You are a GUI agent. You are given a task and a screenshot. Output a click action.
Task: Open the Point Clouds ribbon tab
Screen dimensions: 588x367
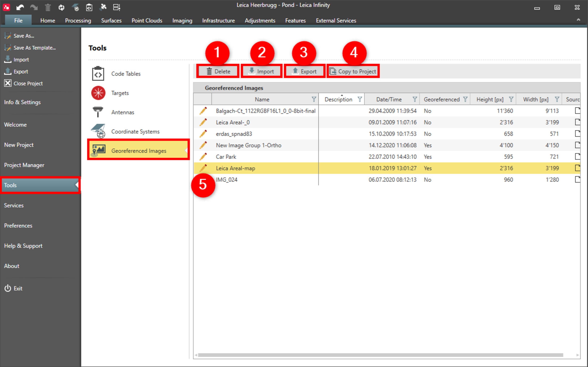click(x=147, y=21)
